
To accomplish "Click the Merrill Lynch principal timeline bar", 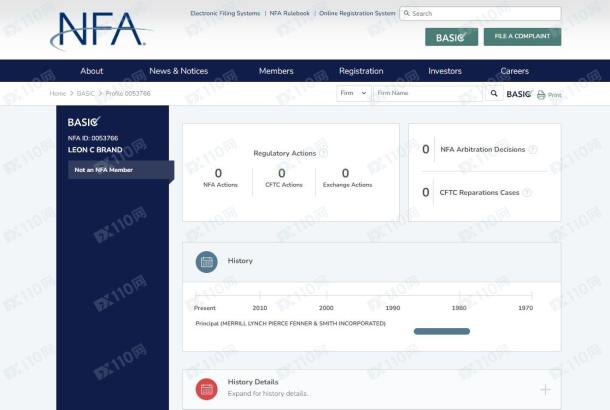I will pos(441,331).
